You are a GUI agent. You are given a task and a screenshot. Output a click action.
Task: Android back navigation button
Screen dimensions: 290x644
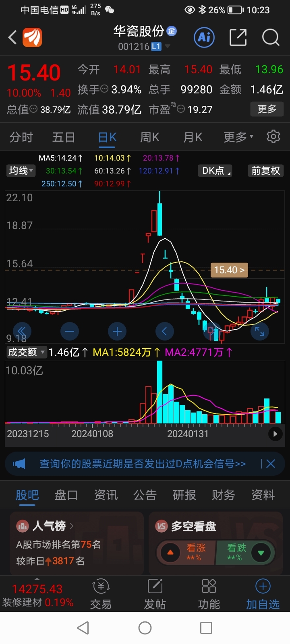click(x=83, y=628)
